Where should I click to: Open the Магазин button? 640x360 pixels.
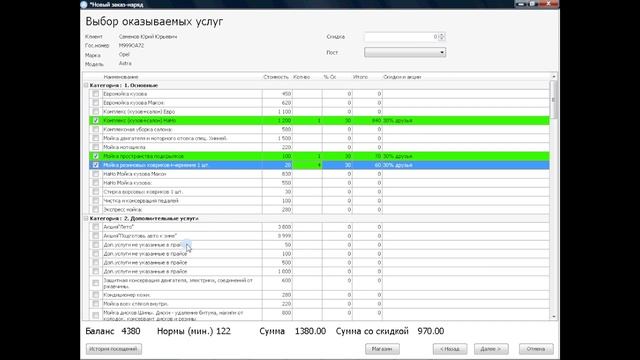[x=382, y=349]
